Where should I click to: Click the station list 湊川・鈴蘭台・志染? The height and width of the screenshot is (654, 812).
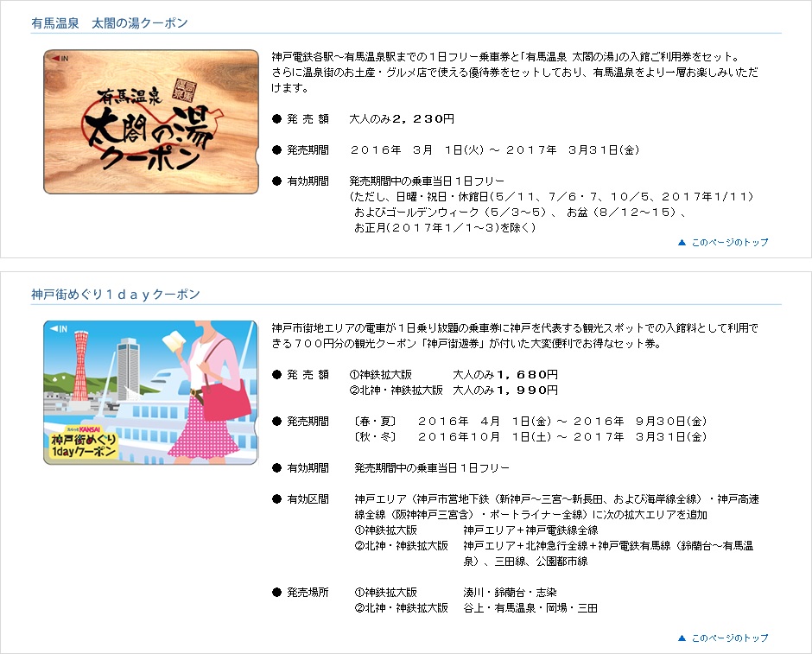click(510, 593)
